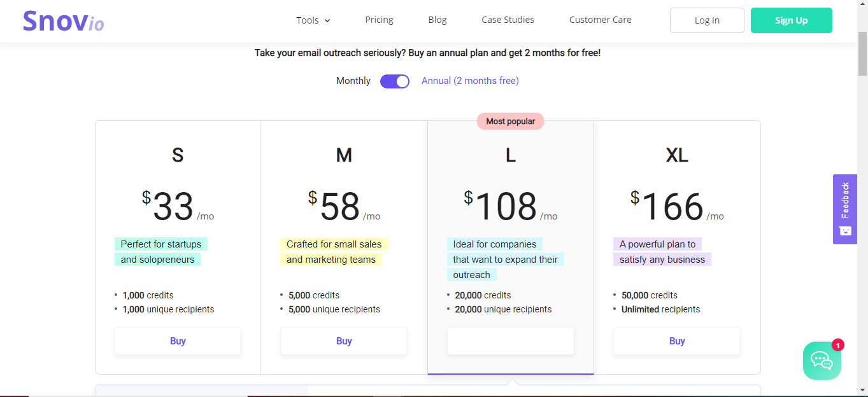
Task: Buy the M plan
Action: point(344,341)
